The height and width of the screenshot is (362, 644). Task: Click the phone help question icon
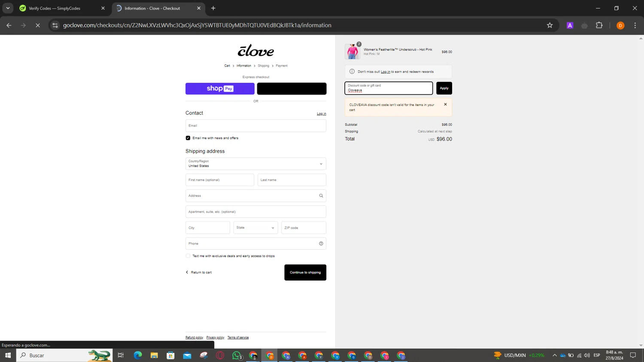pos(321,244)
